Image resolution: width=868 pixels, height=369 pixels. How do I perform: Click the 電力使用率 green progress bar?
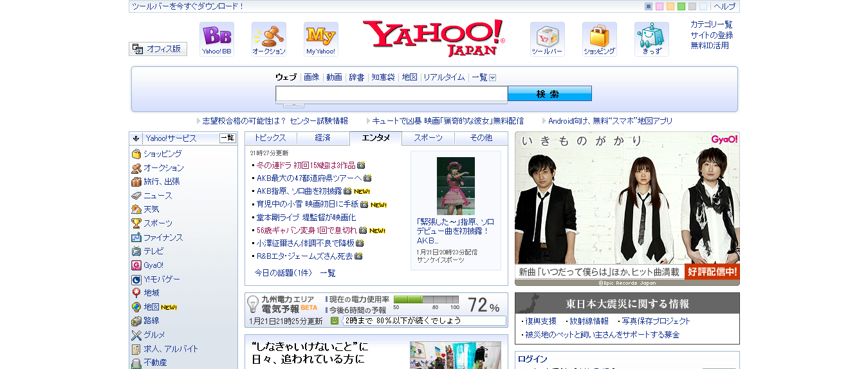426,299
